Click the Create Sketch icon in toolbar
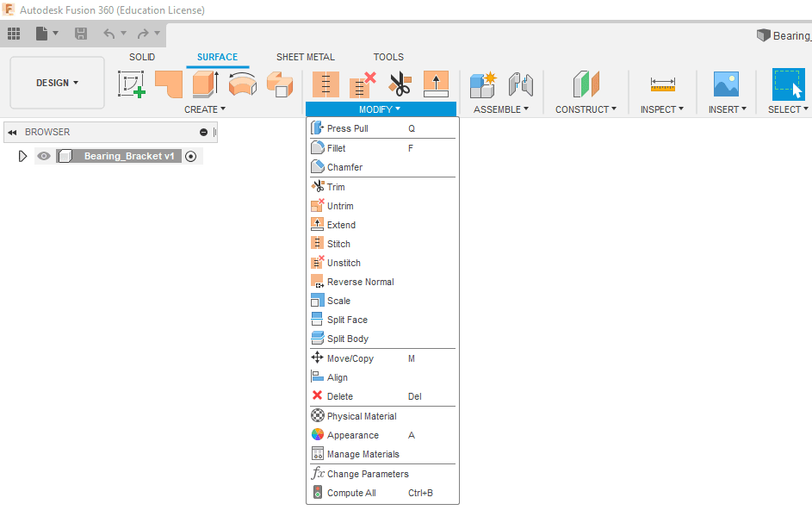Screen dimensions: 812x510 [x=132, y=84]
